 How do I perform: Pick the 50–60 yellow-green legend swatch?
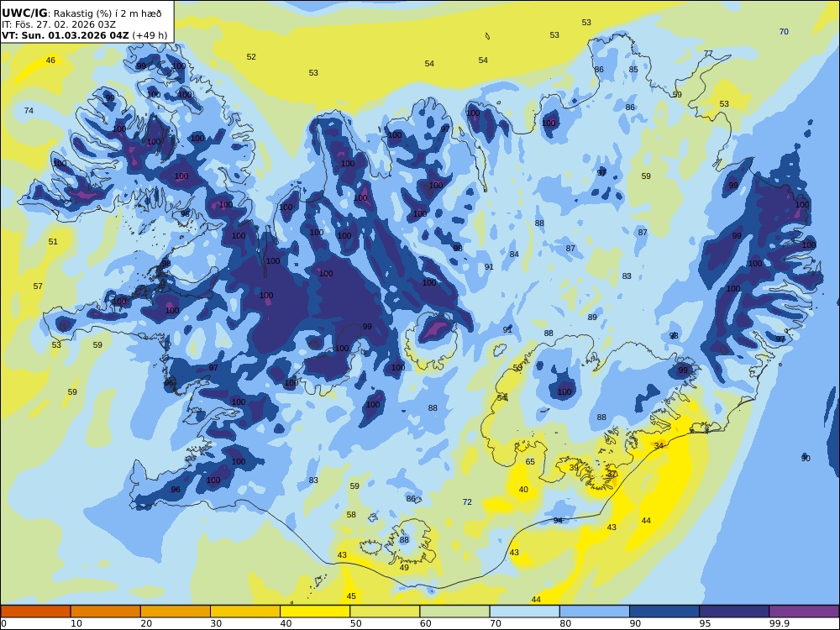385,612
